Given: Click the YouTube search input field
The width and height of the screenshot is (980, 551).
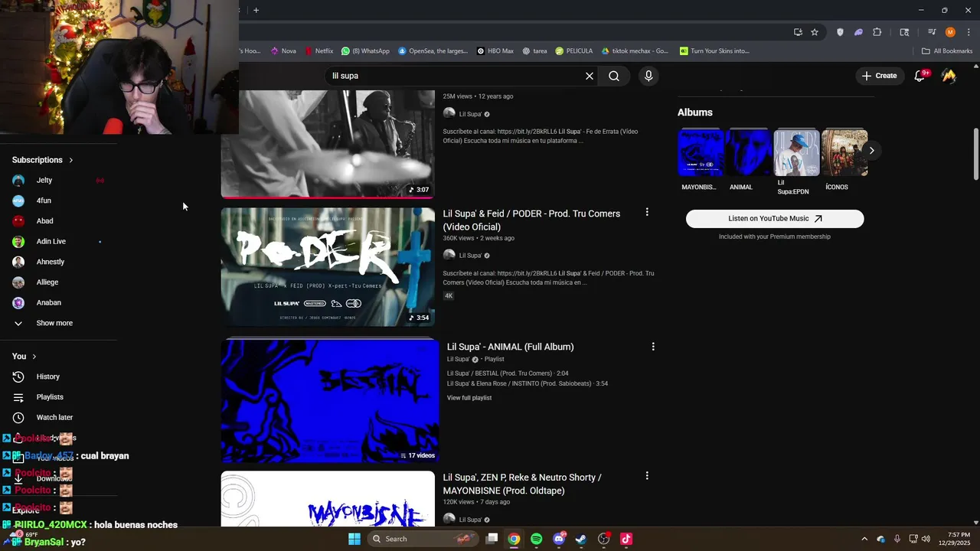Looking at the screenshot, I should pyautogui.click(x=456, y=76).
